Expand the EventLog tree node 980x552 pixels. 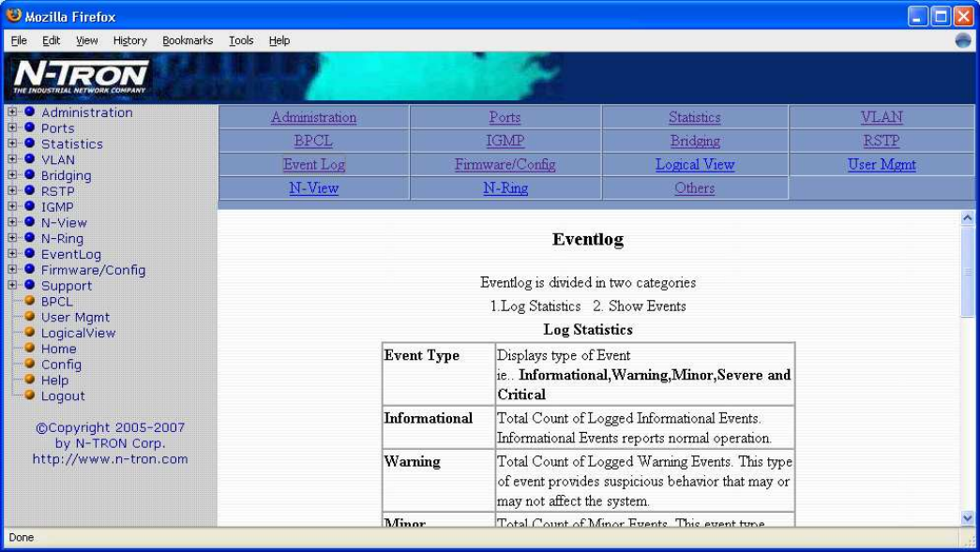coord(12,254)
